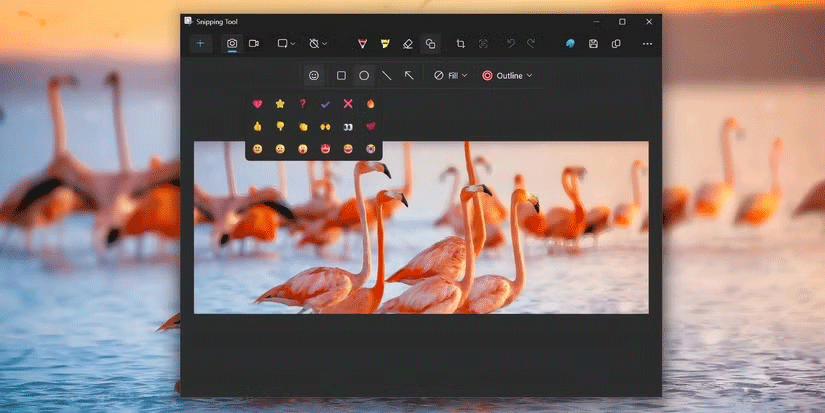The height and width of the screenshot is (413, 825).
Task: Open the image in Paint
Action: pyautogui.click(x=570, y=44)
